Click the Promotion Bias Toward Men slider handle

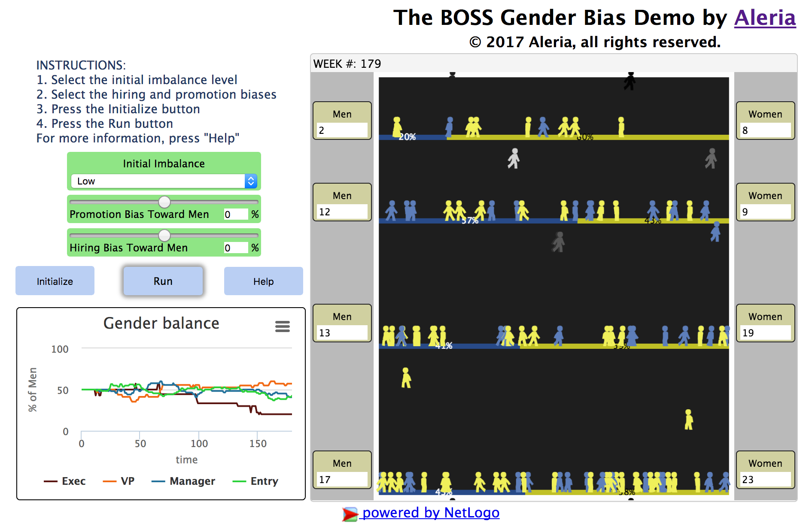tap(164, 202)
